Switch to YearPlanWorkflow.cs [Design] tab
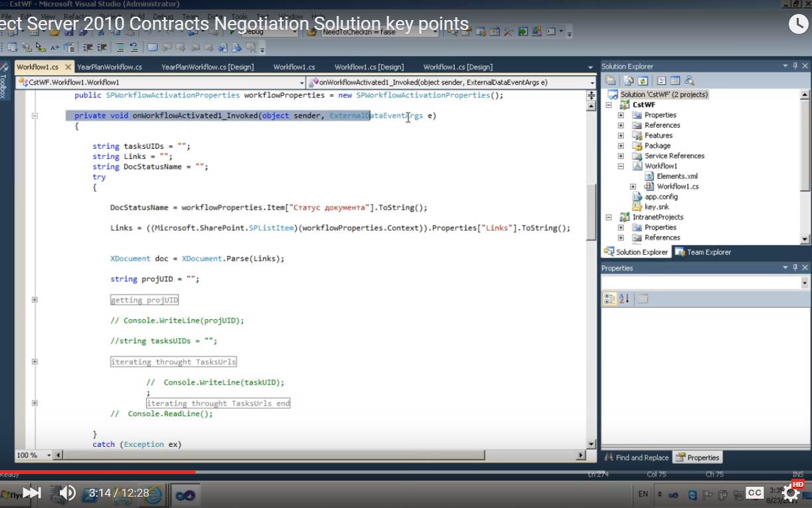Screen dimensions: 812x508 (x=207, y=67)
